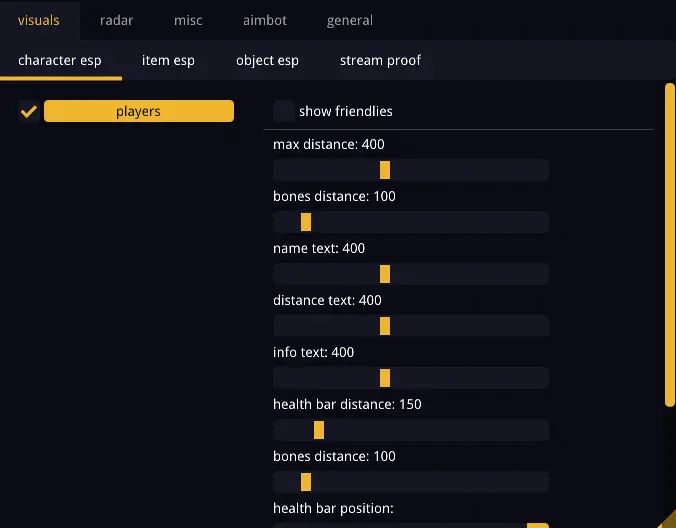Click bones distance slider handle below max distance
The height and width of the screenshot is (528, 676).
click(x=306, y=222)
